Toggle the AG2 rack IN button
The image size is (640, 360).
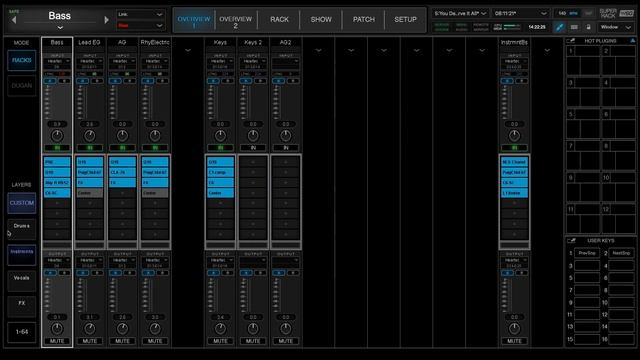(286, 148)
